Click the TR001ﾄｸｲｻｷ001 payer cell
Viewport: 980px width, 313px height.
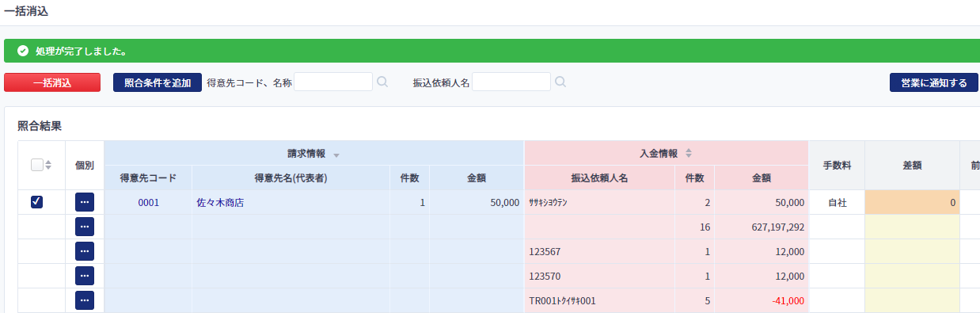pos(599,300)
